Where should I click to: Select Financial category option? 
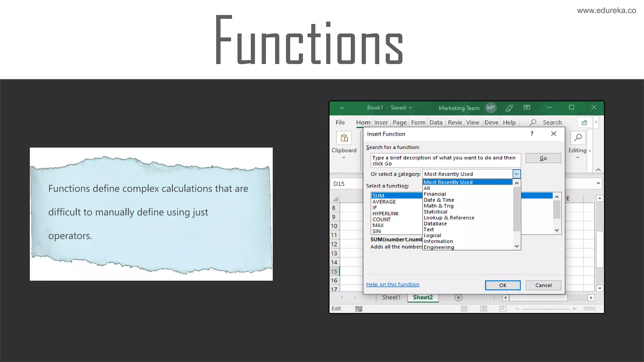[468, 194]
